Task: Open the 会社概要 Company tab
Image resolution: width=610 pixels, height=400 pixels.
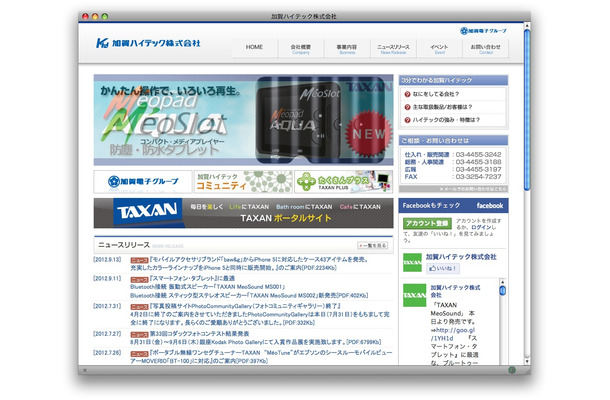Action: click(301, 49)
